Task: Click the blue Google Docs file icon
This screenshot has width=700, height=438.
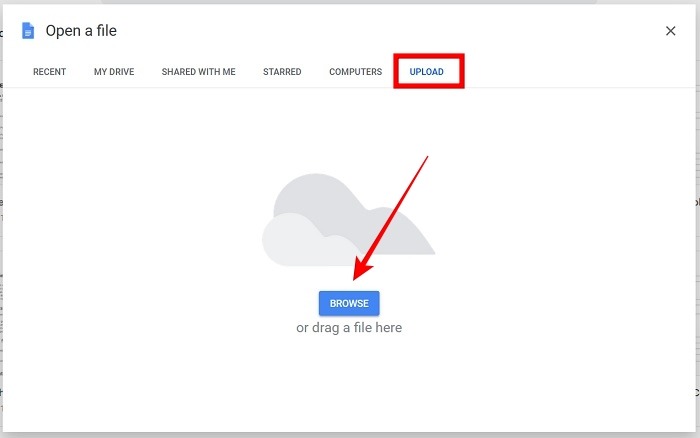Action: pos(28,31)
